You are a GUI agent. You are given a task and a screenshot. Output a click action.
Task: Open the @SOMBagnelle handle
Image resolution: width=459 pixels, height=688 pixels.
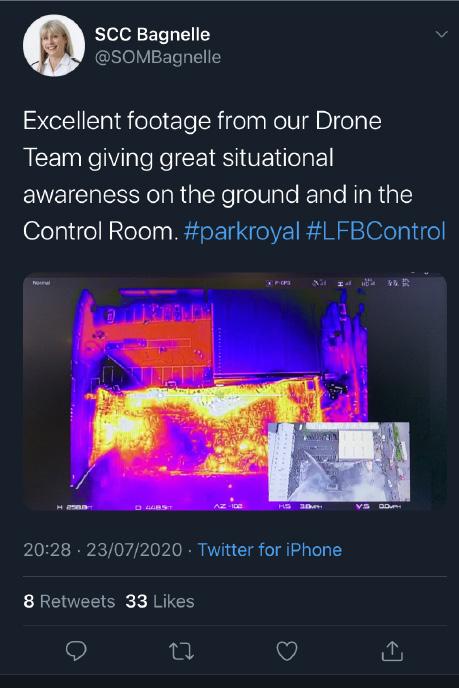tap(158, 57)
